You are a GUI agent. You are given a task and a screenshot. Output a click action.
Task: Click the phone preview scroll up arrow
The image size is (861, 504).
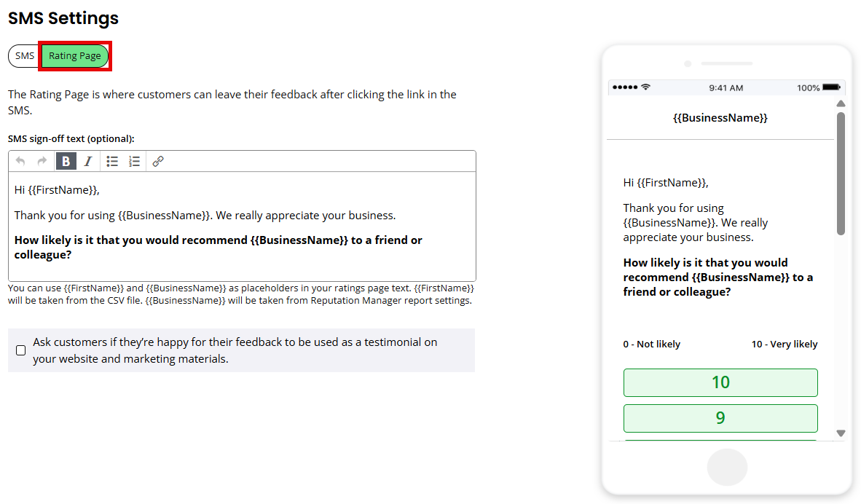coord(841,103)
